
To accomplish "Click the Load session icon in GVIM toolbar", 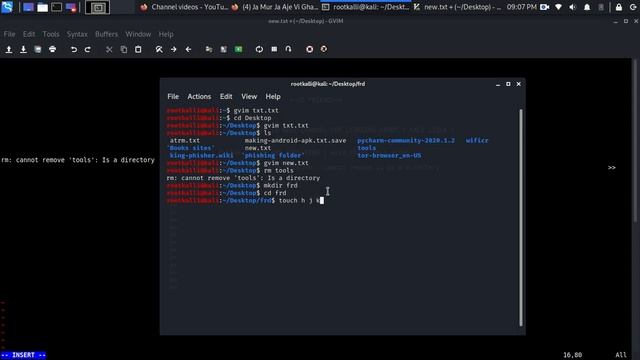I will point(209,49).
